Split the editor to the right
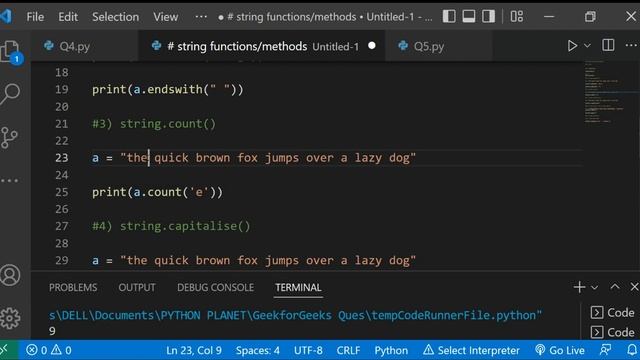 point(608,45)
